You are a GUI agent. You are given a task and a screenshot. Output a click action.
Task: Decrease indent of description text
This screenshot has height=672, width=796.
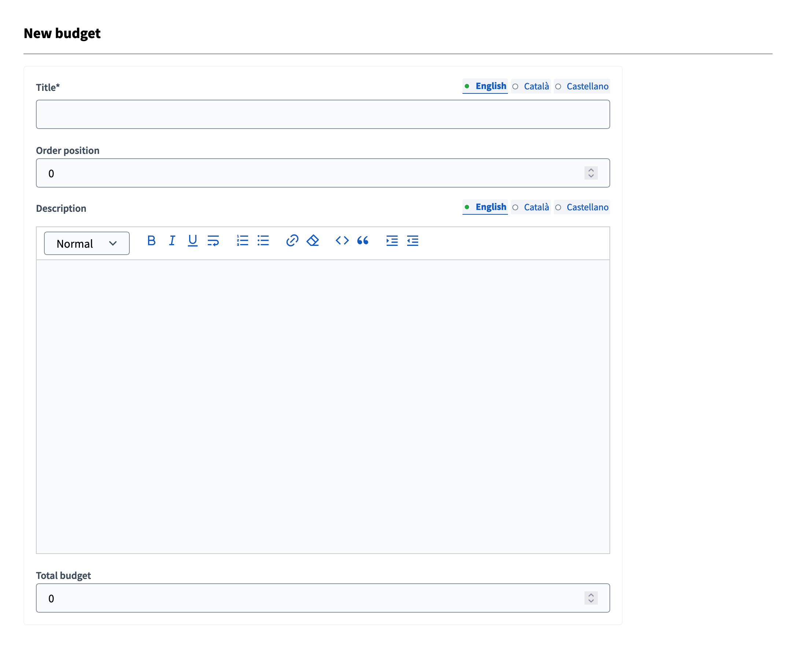(x=412, y=241)
